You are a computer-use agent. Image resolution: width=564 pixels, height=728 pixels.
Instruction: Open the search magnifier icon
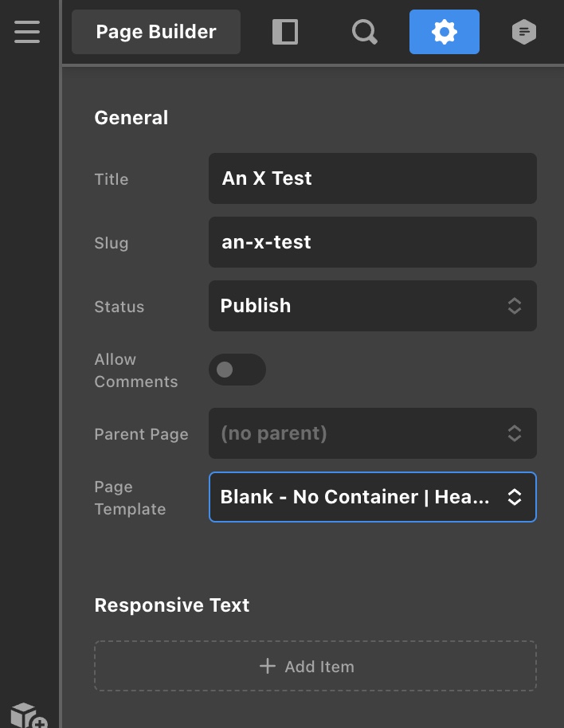click(x=364, y=32)
